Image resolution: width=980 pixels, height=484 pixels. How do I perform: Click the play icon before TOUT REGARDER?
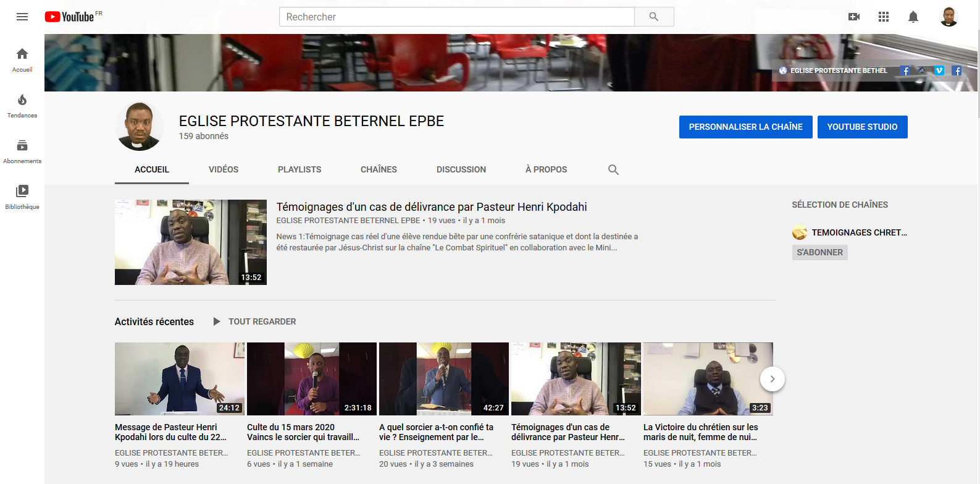(x=217, y=321)
